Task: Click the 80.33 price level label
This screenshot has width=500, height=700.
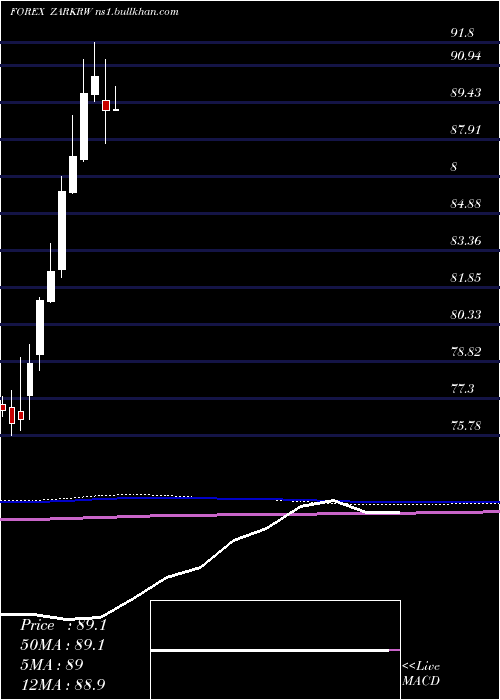Action: (x=466, y=315)
